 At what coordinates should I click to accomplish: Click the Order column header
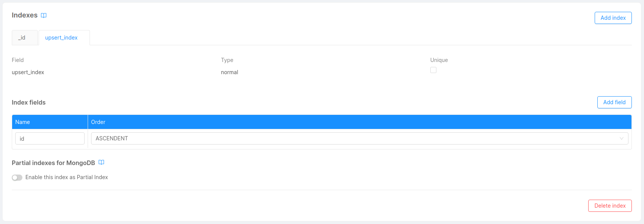tap(98, 122)
